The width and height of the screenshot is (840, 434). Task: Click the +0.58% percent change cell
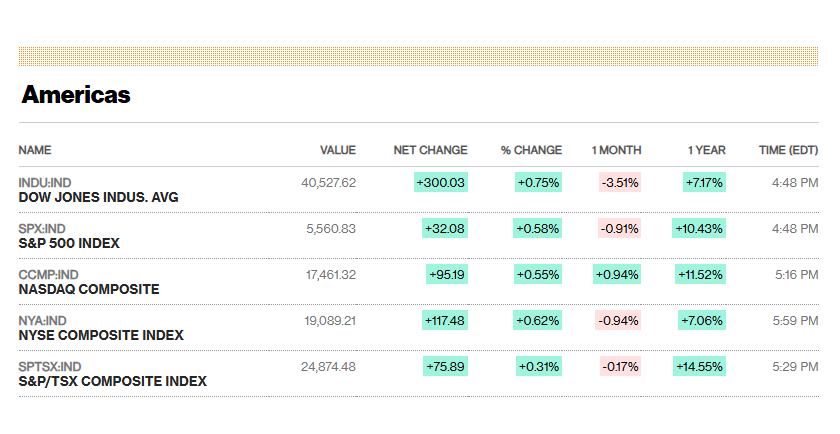537,228
